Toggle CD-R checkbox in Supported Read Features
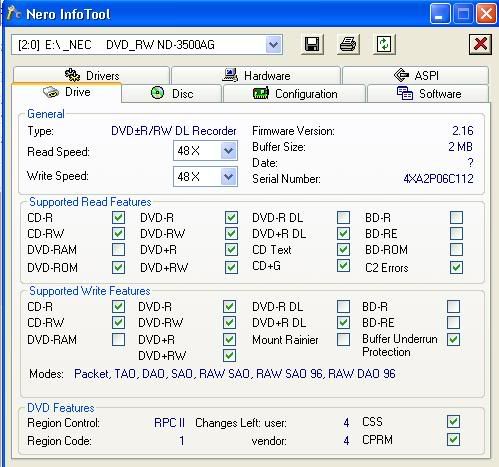Screen dimensions: 499x467 click(118, 217)
